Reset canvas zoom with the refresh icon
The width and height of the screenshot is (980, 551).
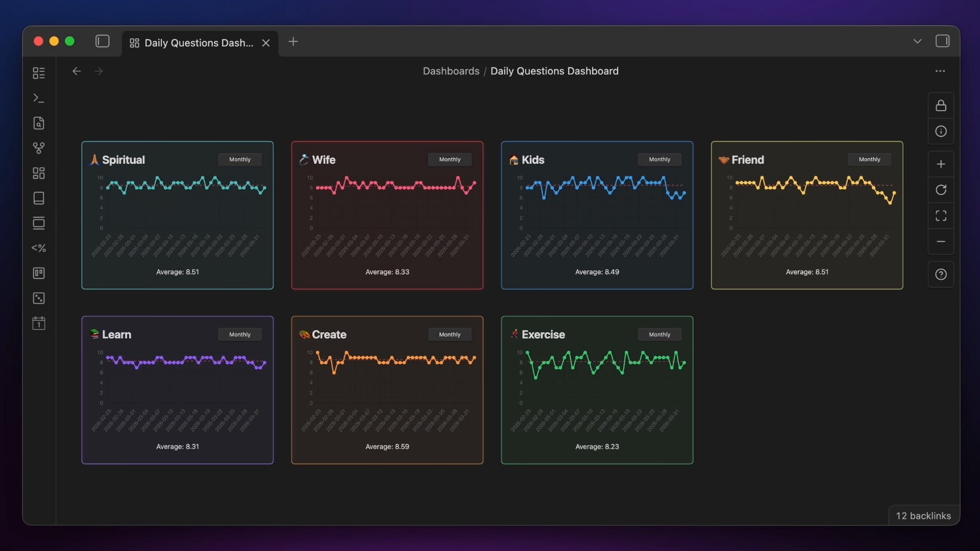941,190
